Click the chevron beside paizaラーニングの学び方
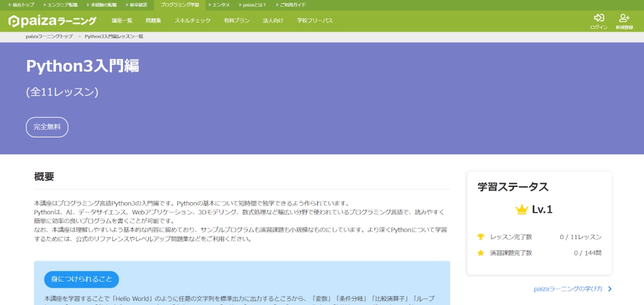The image size is (644, 305). point(609,289)
